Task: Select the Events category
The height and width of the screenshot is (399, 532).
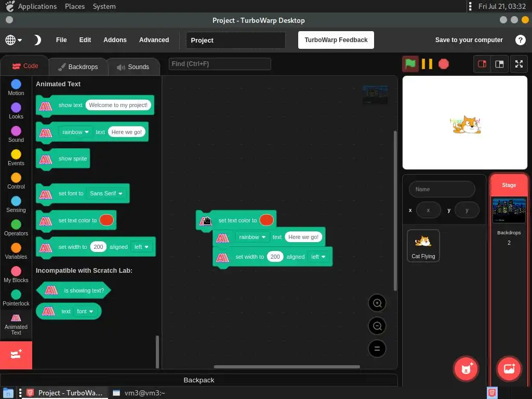Action: [x=16, y=158]
